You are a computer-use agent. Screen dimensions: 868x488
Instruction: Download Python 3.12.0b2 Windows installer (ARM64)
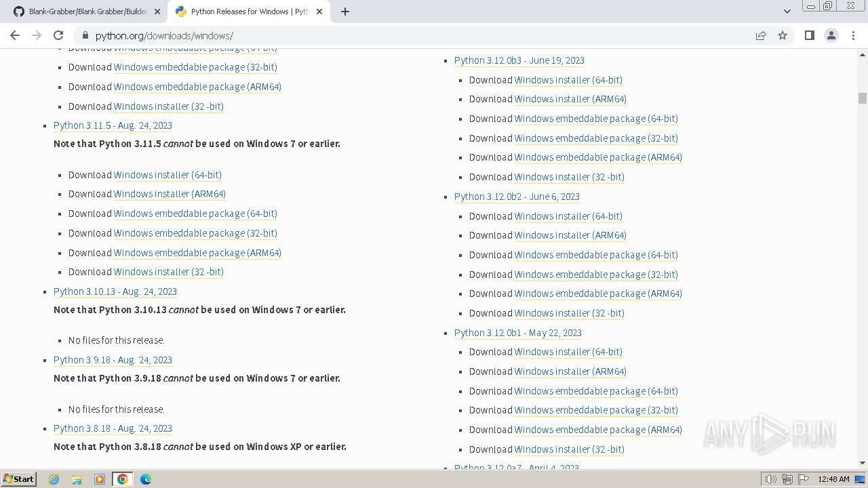[570, 235]
